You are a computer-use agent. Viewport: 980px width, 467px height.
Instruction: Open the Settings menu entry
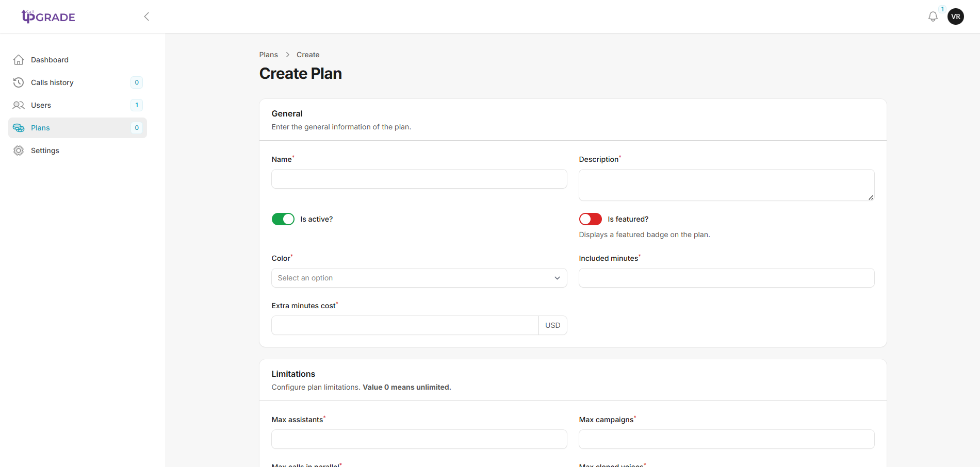(45, 150)
